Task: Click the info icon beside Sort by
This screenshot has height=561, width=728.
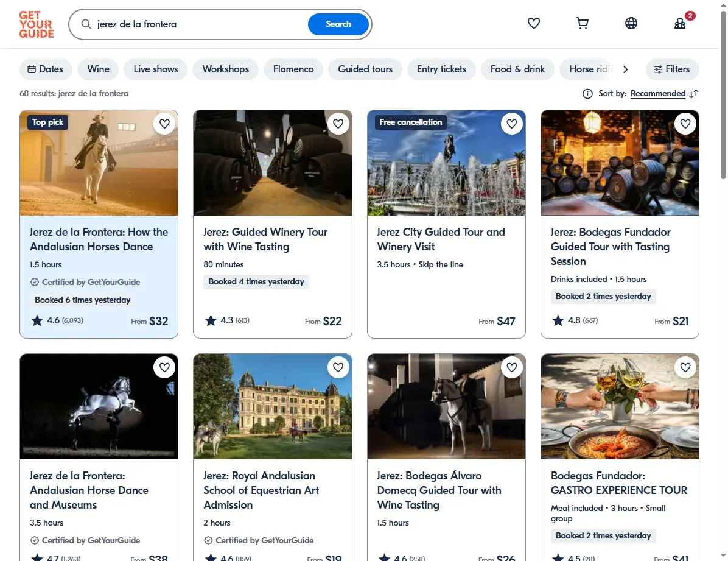Action: point(587,94)
